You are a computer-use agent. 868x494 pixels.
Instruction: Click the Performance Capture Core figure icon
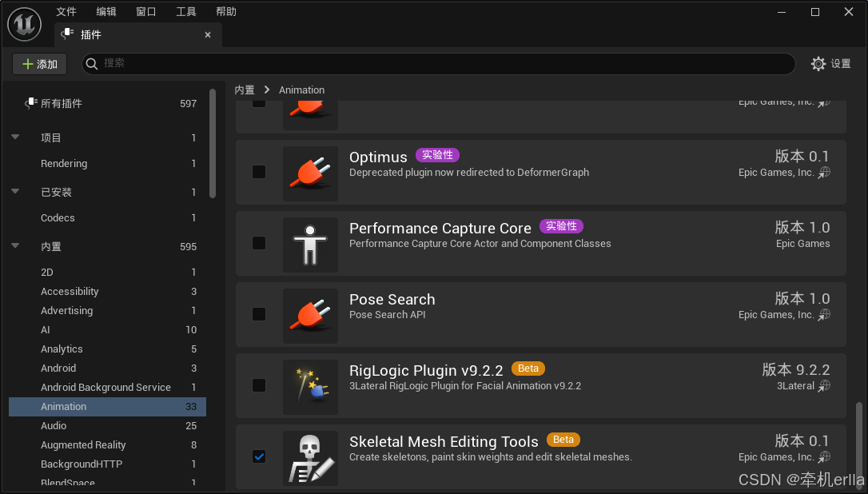pyautogui.click(x=311, y=245)
